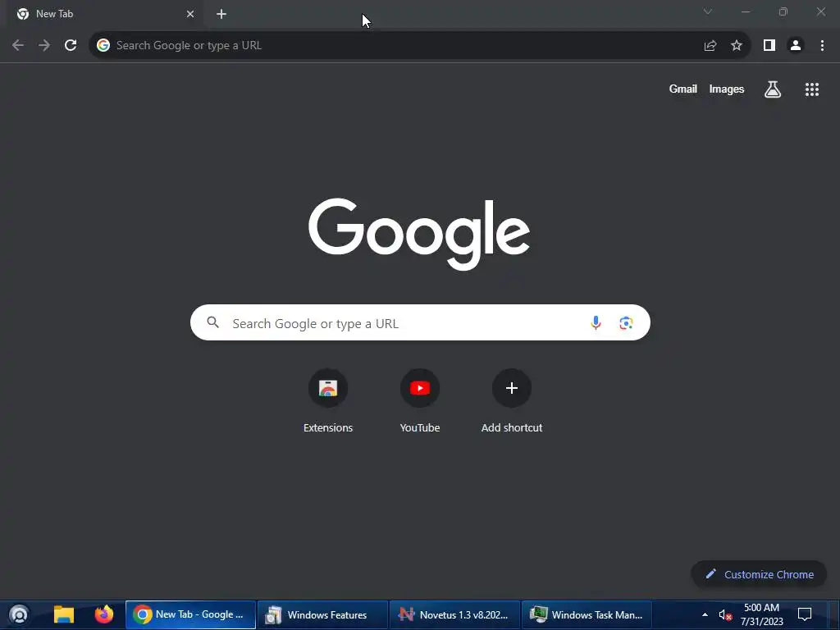Switch to Windows Task Manager taskbar window
This screenshot has width=840, height=630.
[587, 614]
